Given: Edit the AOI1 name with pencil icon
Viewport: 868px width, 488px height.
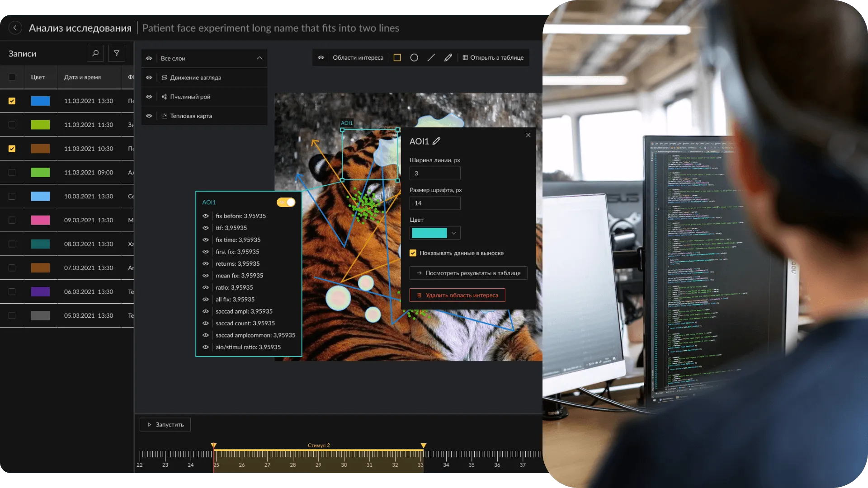Looking at the screenshot, I should point(436,141).
